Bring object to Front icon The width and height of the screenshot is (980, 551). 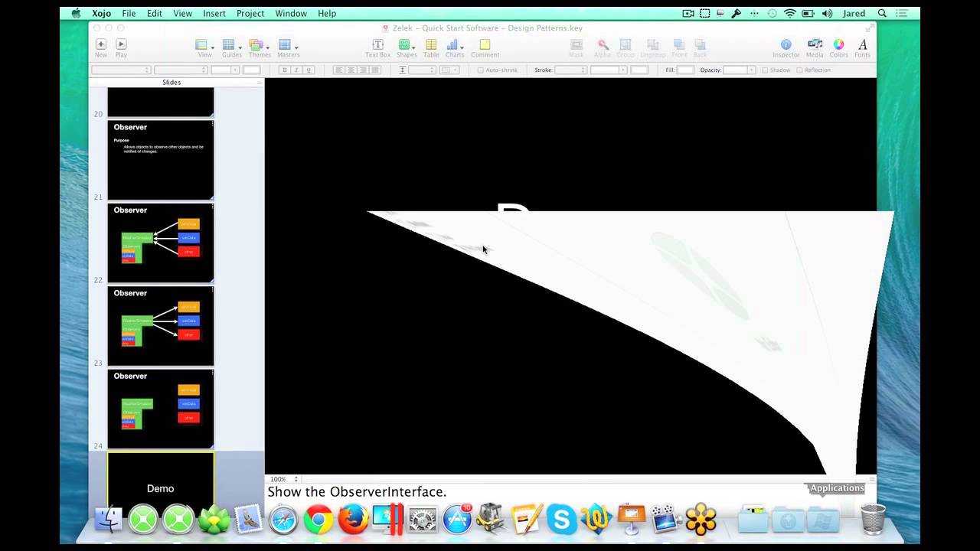[x=679, y=44]
